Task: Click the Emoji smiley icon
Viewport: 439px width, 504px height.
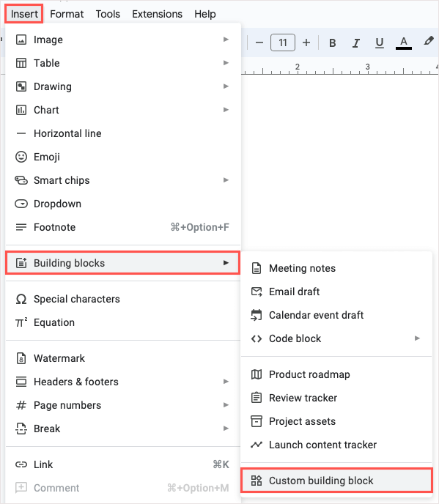Action: [21, 157]
